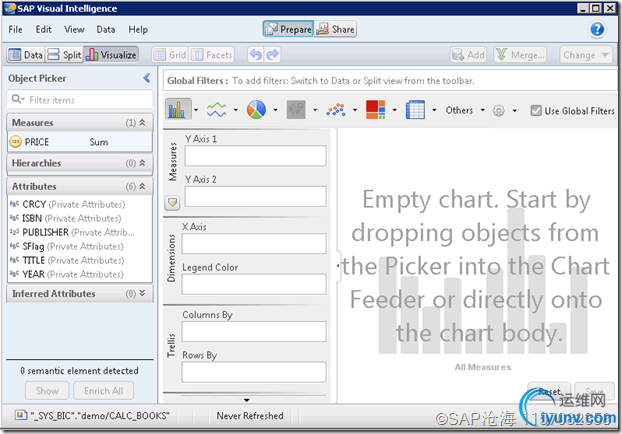Screen dimensions: 622x434
Task: Toggle the Facets display button
Action: point(212,55)
